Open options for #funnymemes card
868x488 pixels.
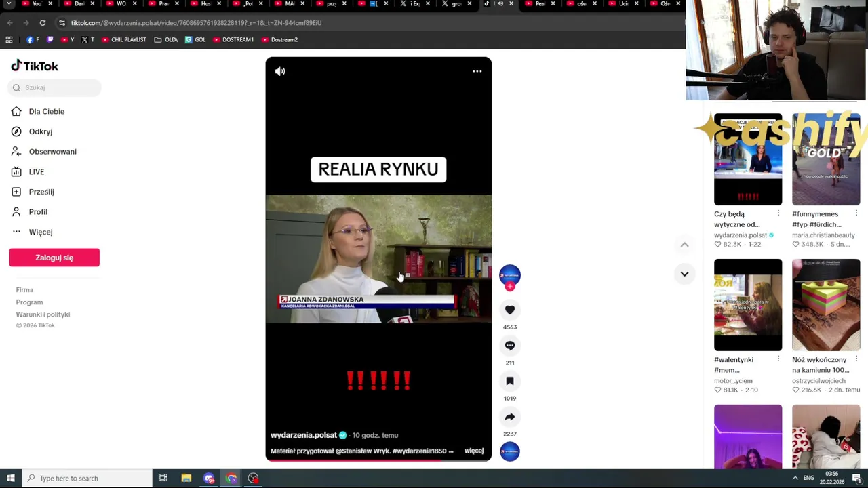point(856,213)
